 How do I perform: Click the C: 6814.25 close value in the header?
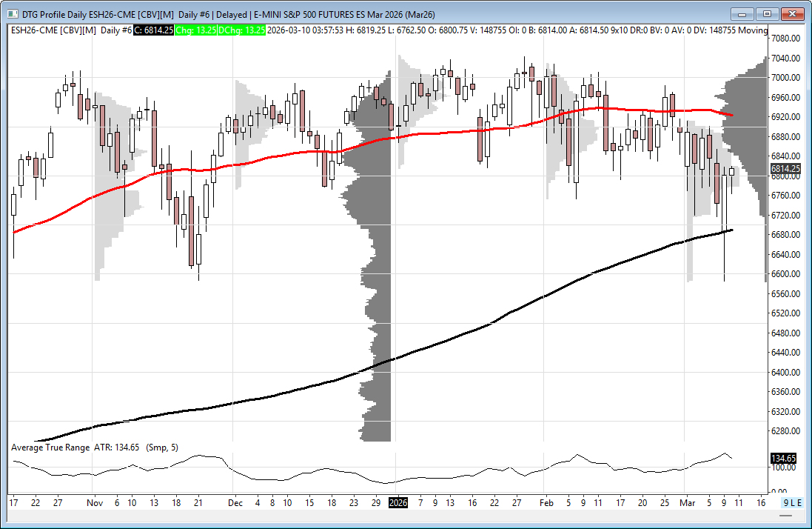pyautogui.click(x=154, y=30)
